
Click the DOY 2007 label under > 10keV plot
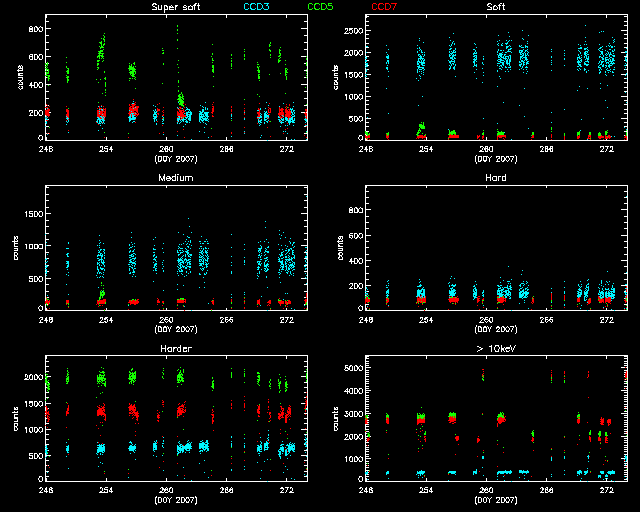click(x=495, y=500)
